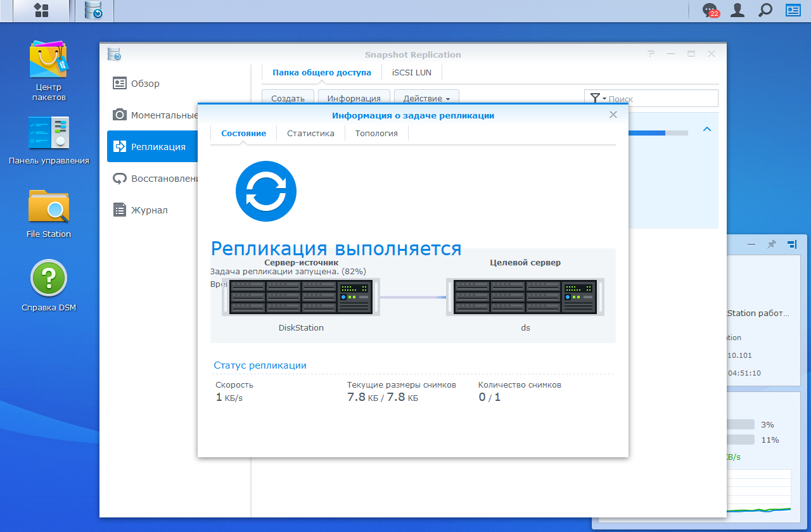Click the 7.8 КБ / 7.8 КБ value
This screenshot has height=532, width=811.
click(383, 397)
